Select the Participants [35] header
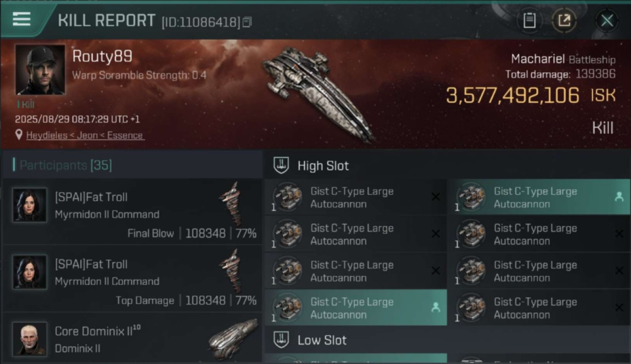 click(x=66, y=165)
